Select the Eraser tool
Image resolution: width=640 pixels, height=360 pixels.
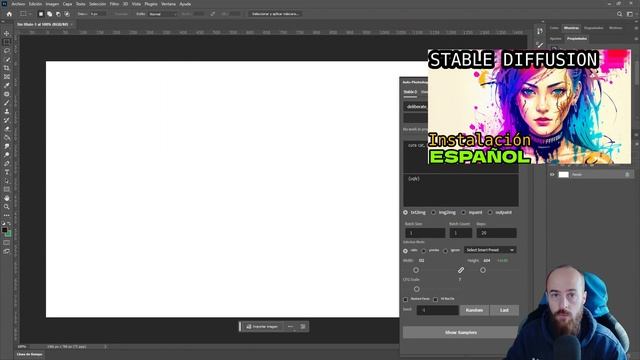click(x=7, y=129)
